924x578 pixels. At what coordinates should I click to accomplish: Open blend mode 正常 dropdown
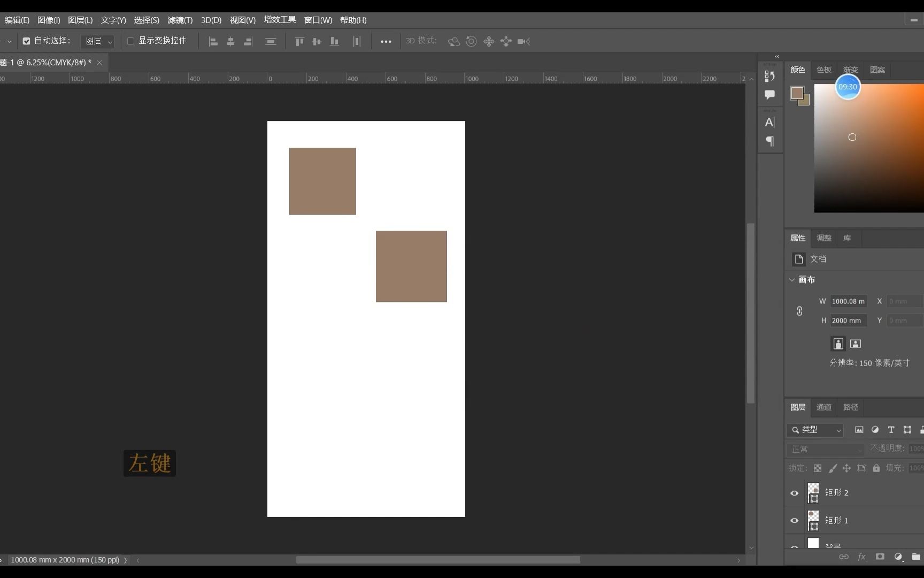(x=825, y=449)
